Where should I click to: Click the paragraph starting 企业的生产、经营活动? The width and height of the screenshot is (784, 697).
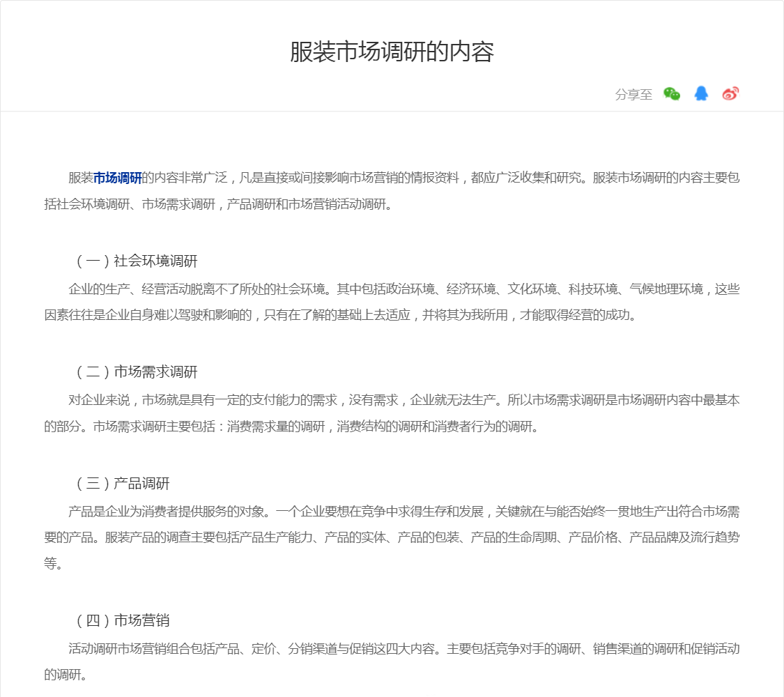point(392,302)
